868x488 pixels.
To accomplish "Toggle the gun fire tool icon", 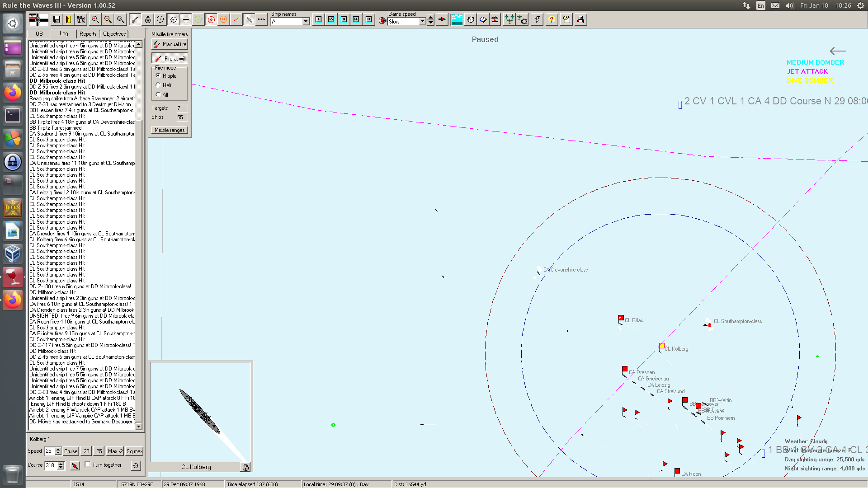I will (x=135, y=19).
